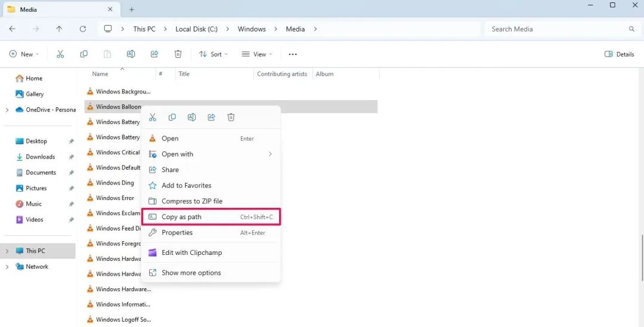Choose Show more options
644x327 pixels.
tap(211, 273)
